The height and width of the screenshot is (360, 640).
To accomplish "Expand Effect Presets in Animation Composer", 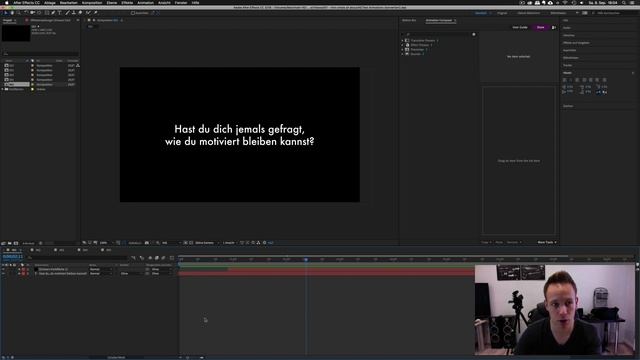I will [x=402, y=45].
